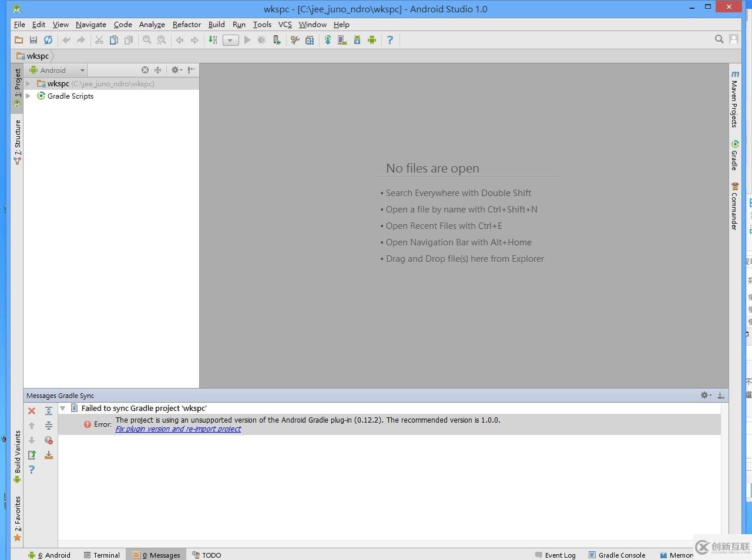752x560 pixels.
Task: Open the VCS menu
Action: click(x=285, y=24)
